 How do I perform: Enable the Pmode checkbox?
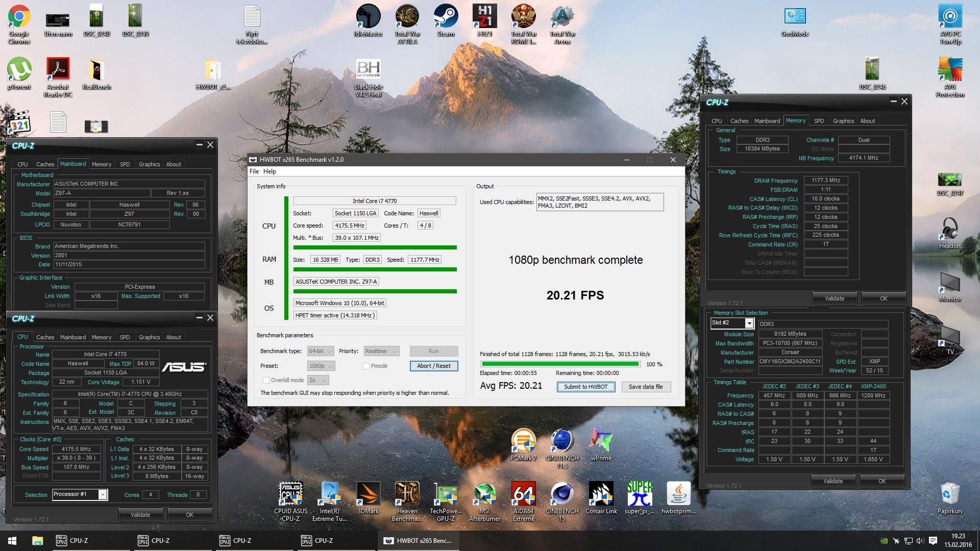tap(366, 366)
